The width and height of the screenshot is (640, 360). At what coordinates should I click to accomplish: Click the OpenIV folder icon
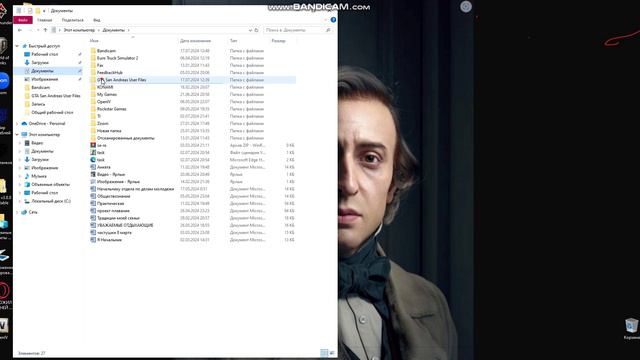tap(93, 102)
